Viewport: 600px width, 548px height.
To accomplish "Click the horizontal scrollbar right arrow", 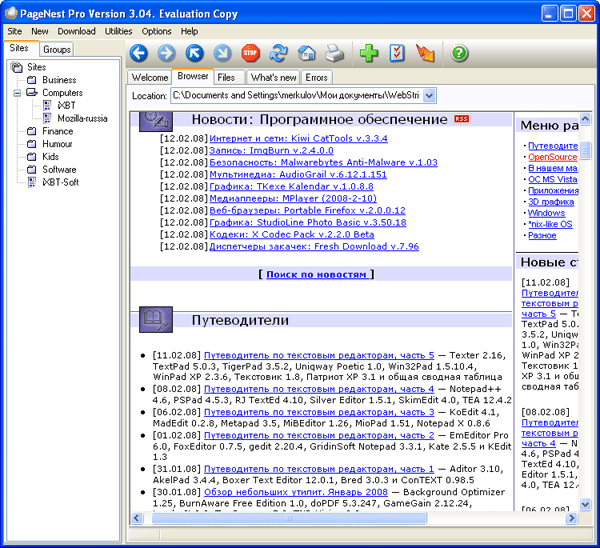I will point(572,518).
